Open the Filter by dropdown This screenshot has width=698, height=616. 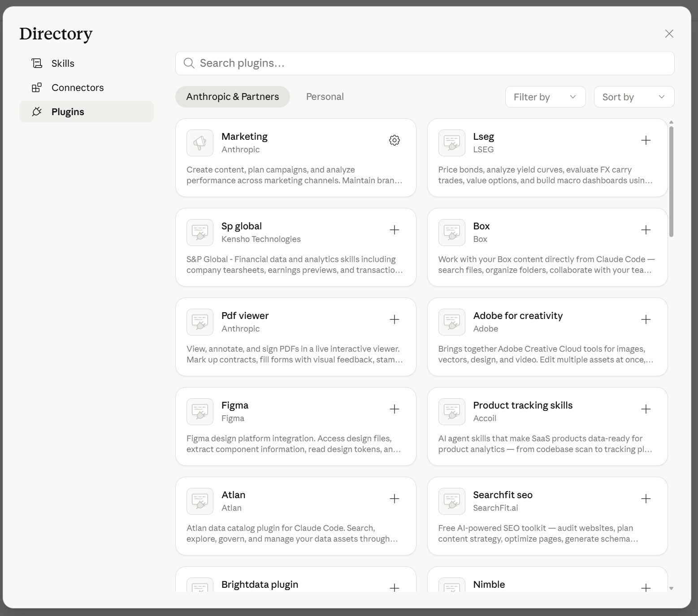click(x=546, y=97)
